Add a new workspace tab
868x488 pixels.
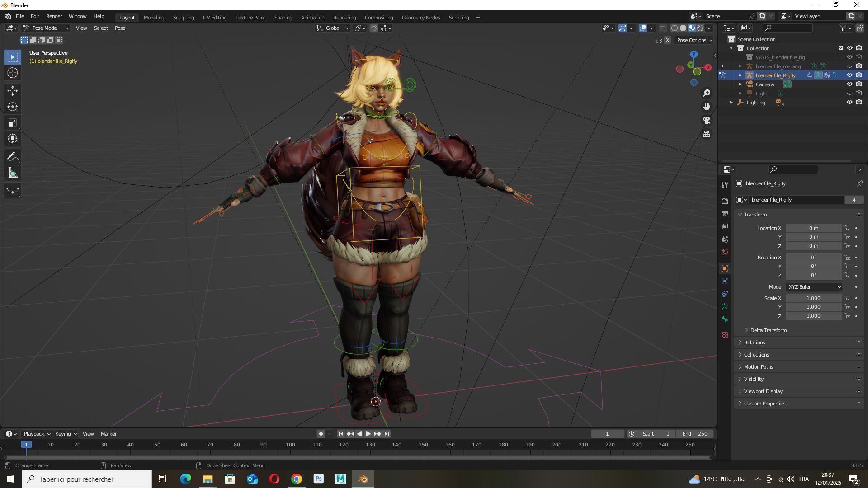478,18
